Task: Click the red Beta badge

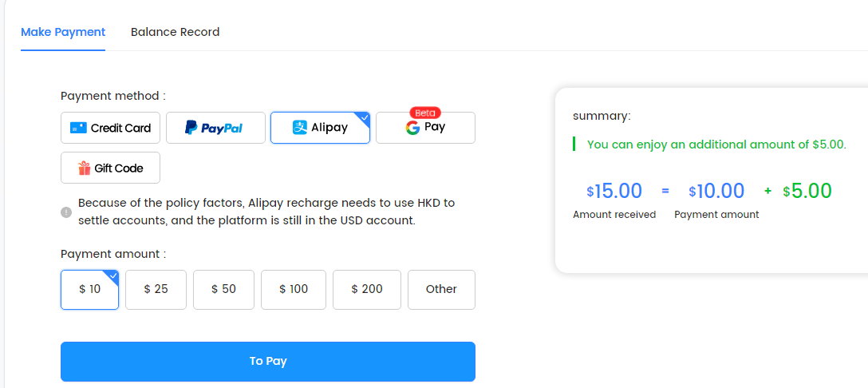Action: [x=425, y=113]
